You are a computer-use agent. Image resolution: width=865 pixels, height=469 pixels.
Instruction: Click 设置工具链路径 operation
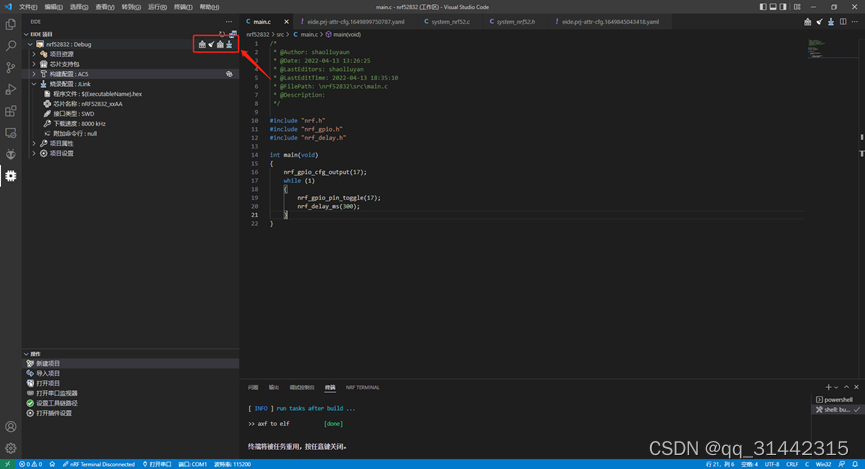(x=57, y=403)
